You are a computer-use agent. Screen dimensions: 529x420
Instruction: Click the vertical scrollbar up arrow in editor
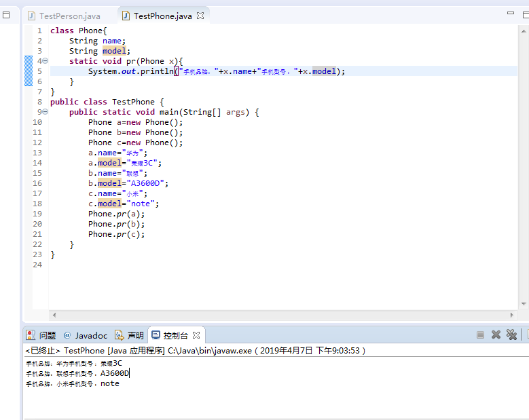(524, 31)
